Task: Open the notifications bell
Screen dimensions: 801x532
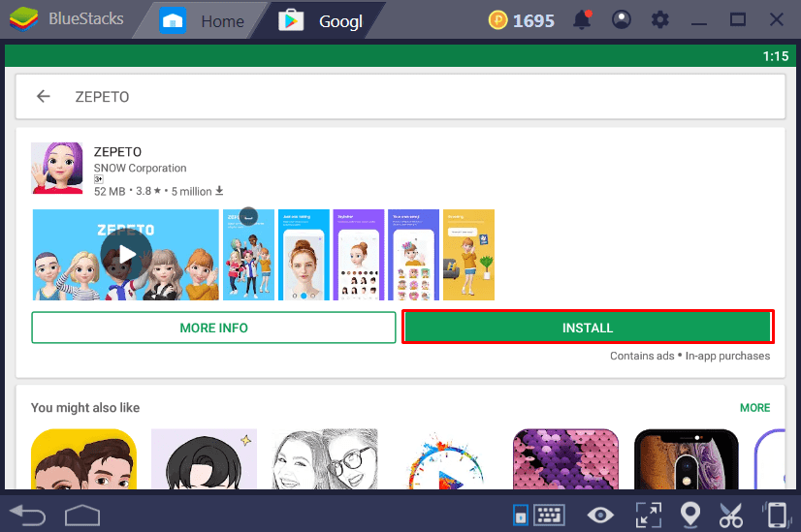Action: 582,19
